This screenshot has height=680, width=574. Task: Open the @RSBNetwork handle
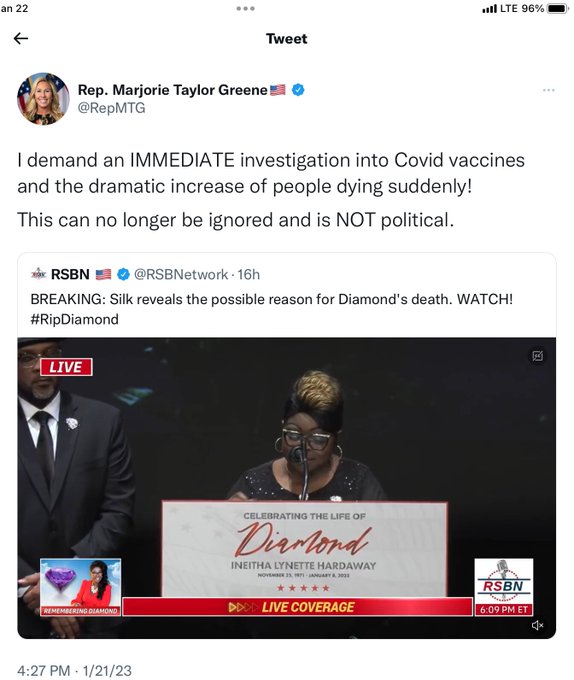pyautogui.click(x=181, y=274)
